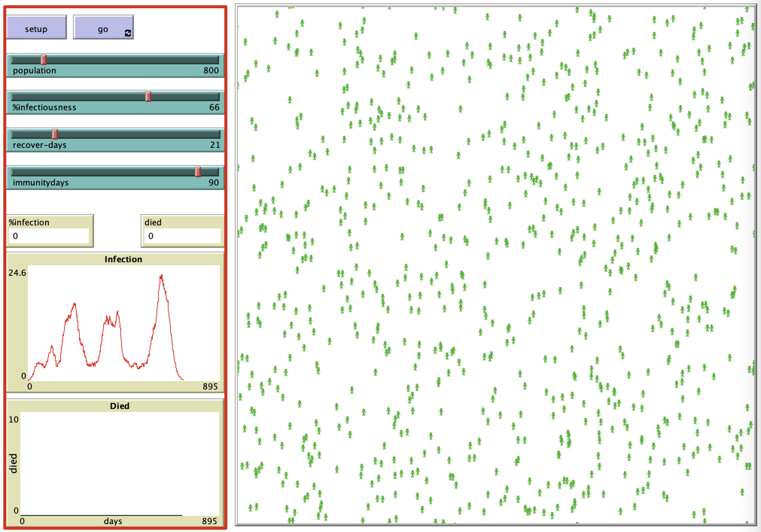761x532 pixels.
Task: Click the population value 800
Action: tap(211, 71)
